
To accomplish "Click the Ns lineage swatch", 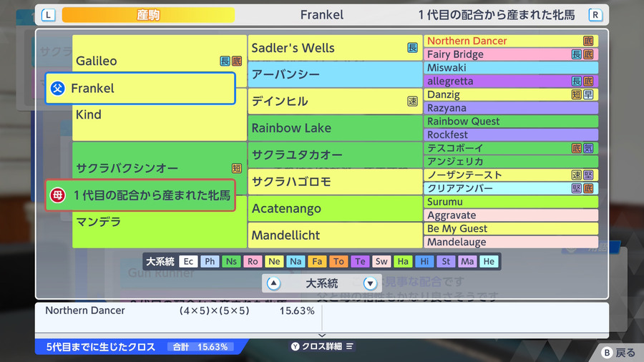I will pos(231,261).
